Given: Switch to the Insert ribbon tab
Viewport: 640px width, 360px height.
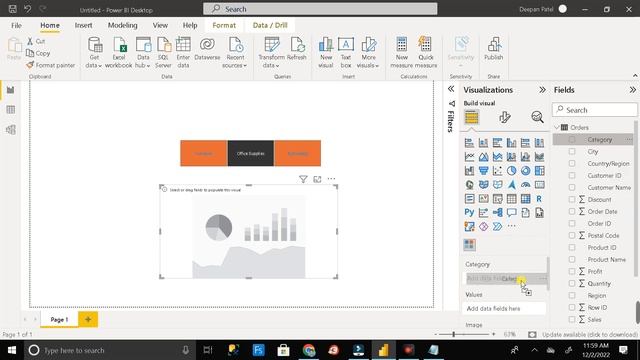Looking at the screenshot, I should [83, 25].
